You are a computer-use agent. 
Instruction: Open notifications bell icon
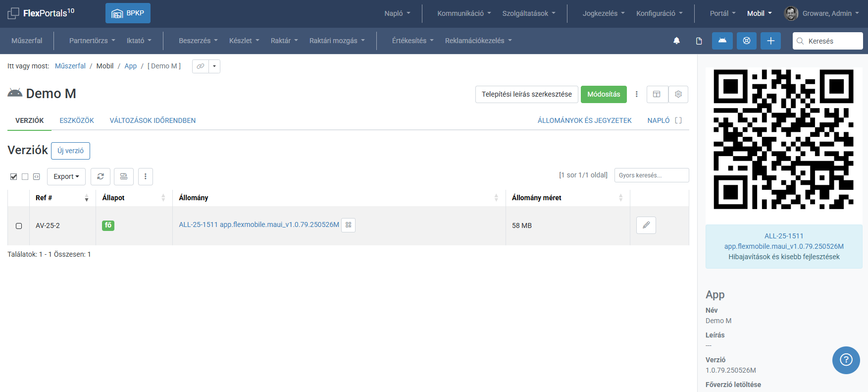click(676, 41)
